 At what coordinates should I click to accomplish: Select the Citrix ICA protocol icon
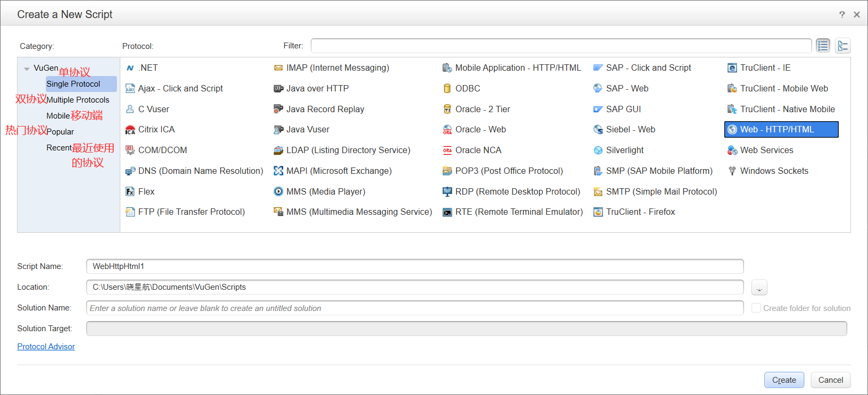click(130, 130)
